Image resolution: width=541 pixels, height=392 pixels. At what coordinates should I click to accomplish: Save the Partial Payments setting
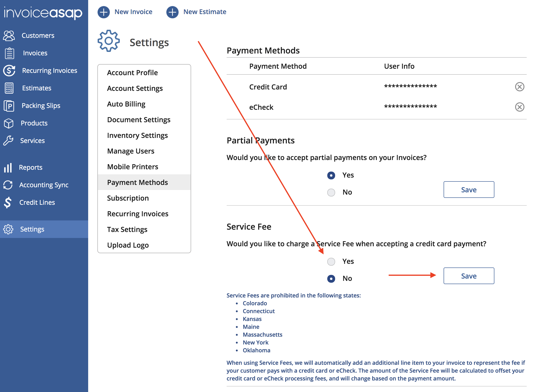pyautogui.click(x=469, y=190)
